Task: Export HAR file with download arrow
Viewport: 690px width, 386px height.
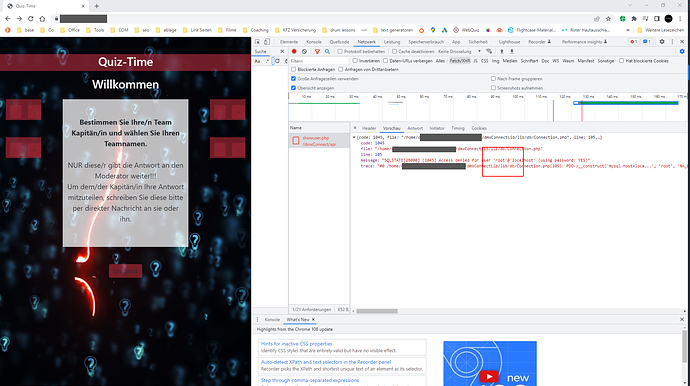Action: tap(511, 51)
